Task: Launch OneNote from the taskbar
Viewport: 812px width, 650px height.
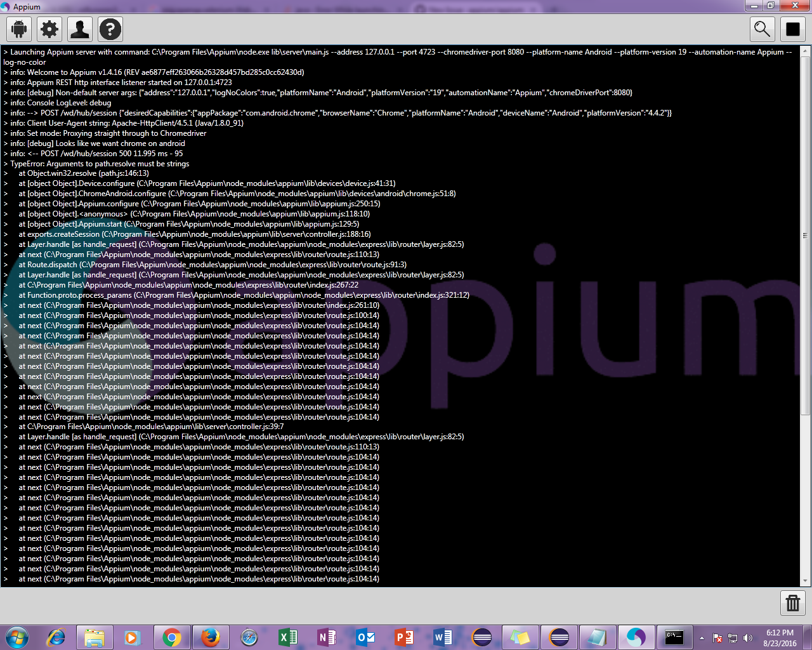Action: click(x=327, y=637)
